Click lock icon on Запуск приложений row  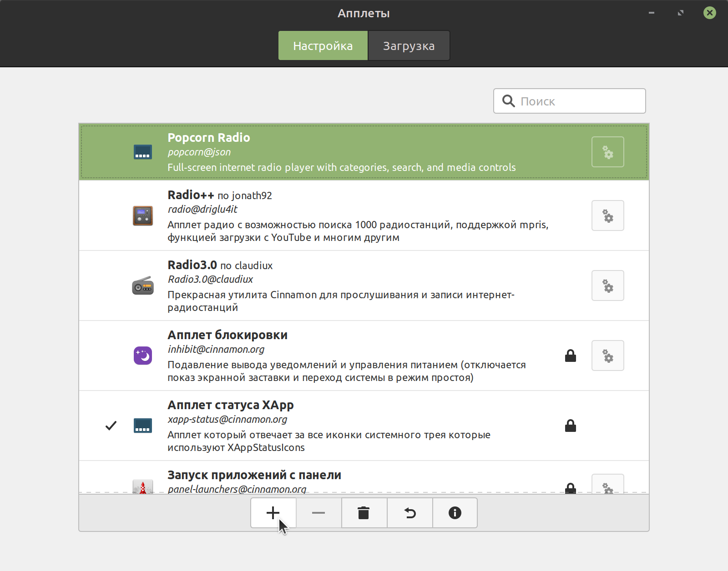pyautogui.click(x=571, y=488)
